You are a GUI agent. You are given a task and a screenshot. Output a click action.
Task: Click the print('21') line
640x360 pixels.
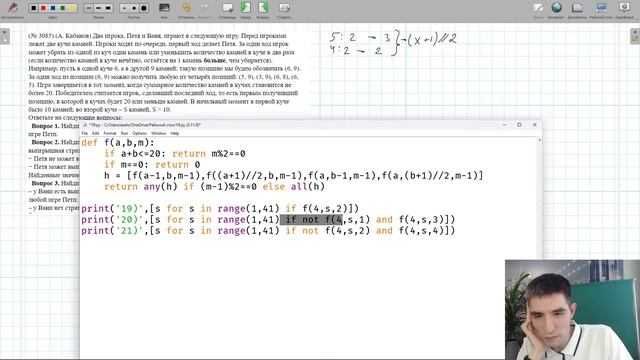268,231
